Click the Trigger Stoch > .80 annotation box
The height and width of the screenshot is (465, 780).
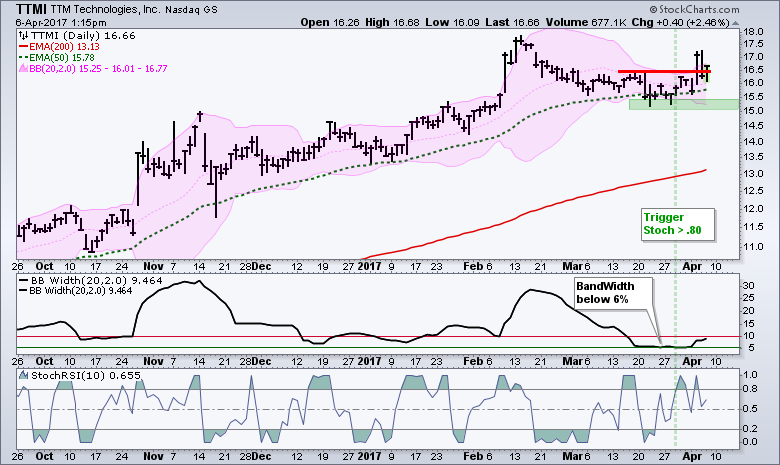[678, 224]
